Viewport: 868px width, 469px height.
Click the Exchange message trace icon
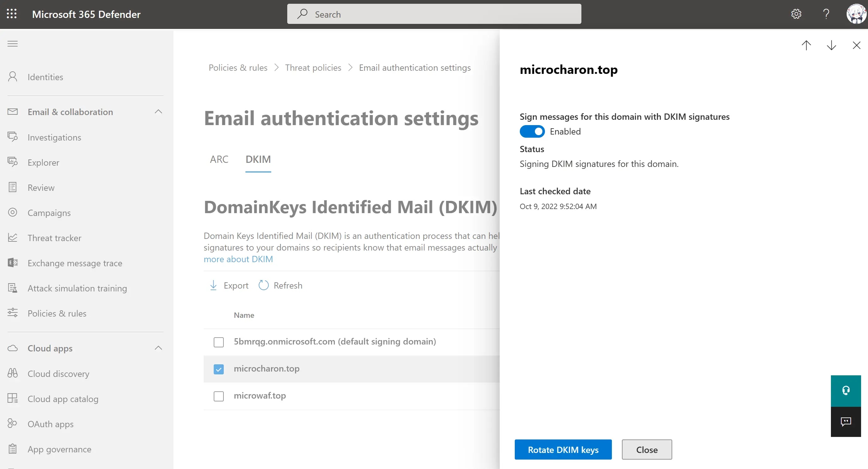(x=13, y=263)
